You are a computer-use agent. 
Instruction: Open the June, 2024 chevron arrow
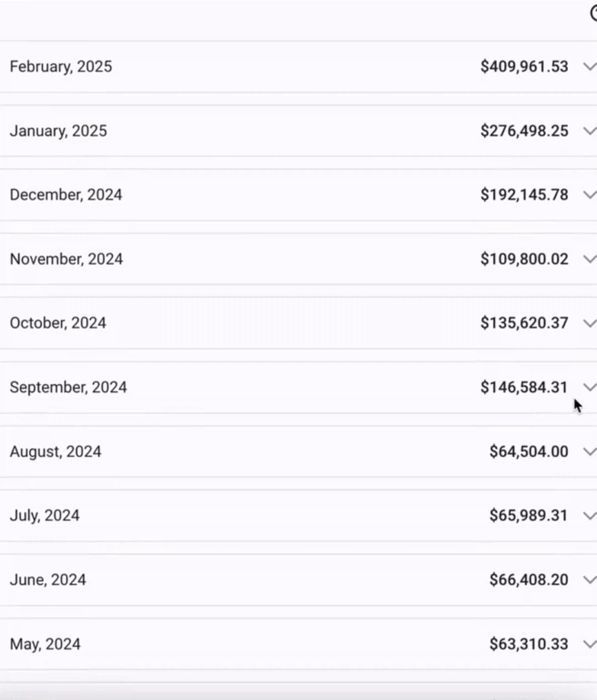click(589, 579)
